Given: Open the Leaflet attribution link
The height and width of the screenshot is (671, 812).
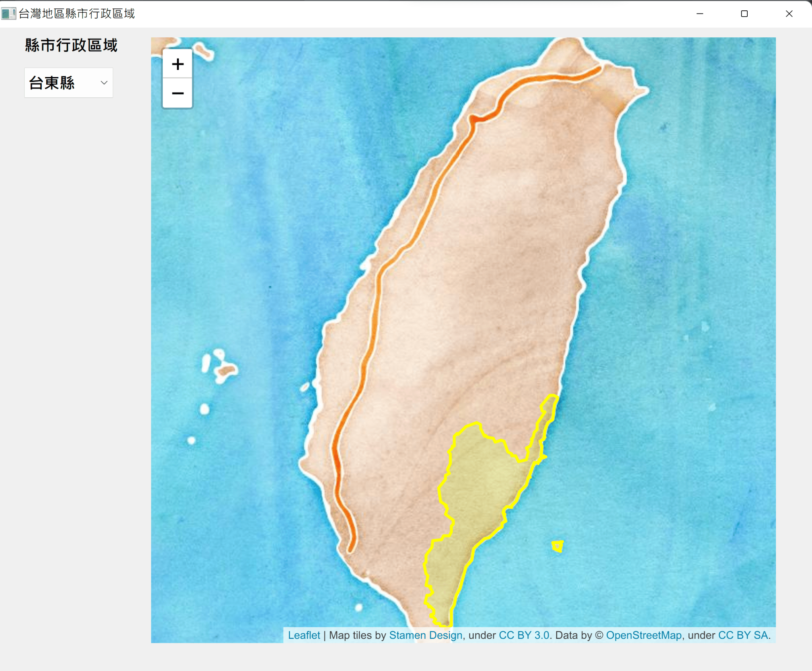Looking at the screenshot, I should (x=305, y=635).
